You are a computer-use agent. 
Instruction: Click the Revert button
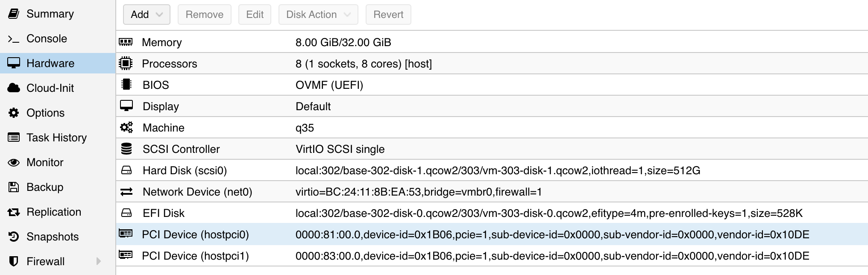(x=388, y=15)
